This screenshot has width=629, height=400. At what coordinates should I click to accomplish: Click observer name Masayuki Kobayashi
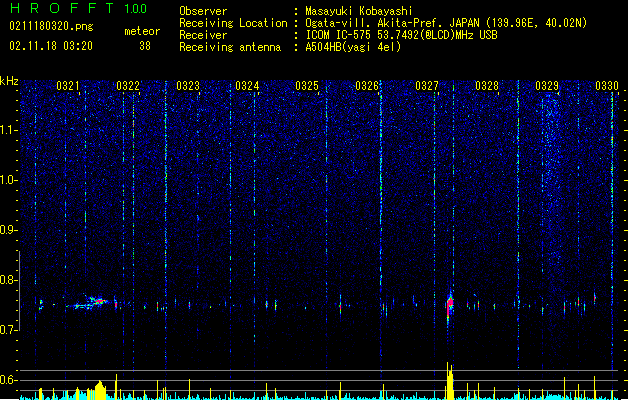point(359,11)
